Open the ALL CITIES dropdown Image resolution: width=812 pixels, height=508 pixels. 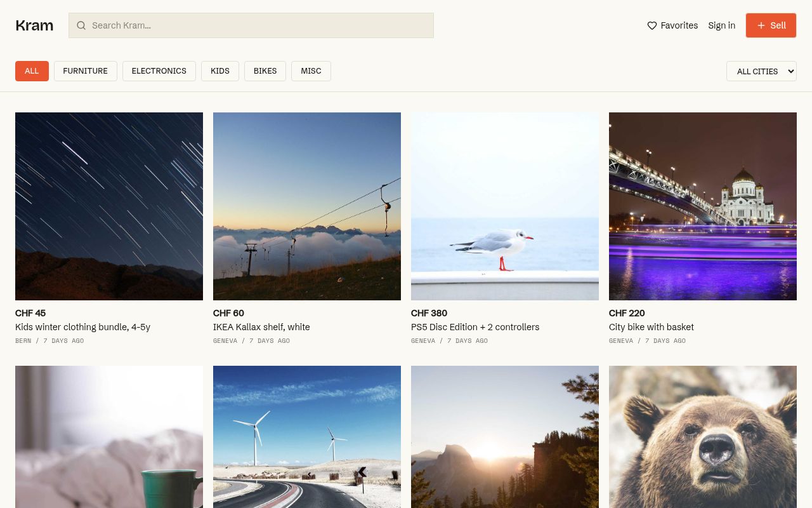pyautogui.click(x=761, y=71)
